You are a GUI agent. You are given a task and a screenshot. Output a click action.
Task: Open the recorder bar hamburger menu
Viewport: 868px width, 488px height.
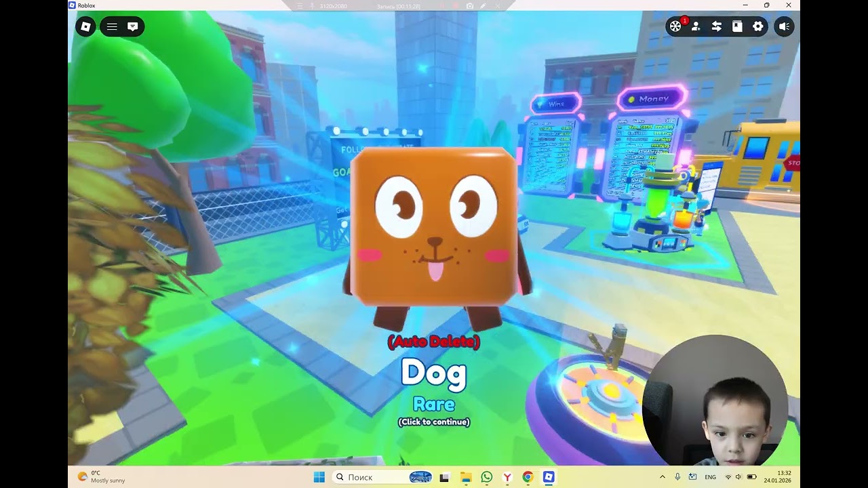click(x=300, y=6)
